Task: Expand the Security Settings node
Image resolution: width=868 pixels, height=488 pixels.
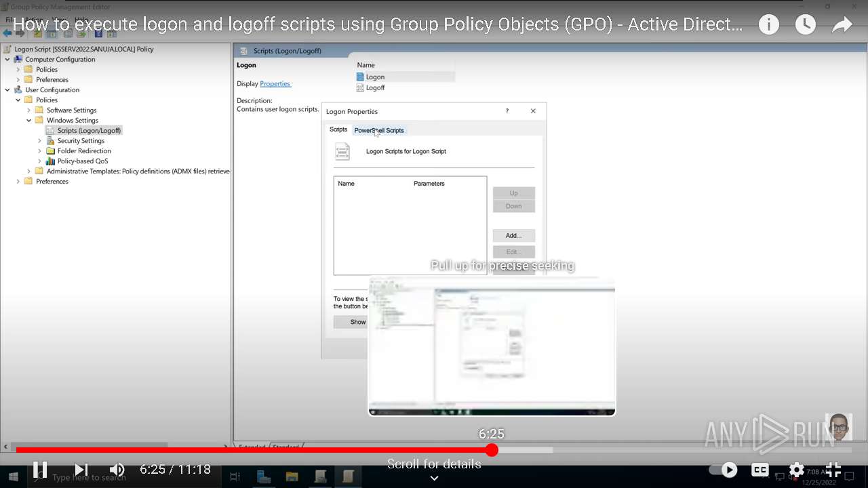Action: tap(40, 141)
